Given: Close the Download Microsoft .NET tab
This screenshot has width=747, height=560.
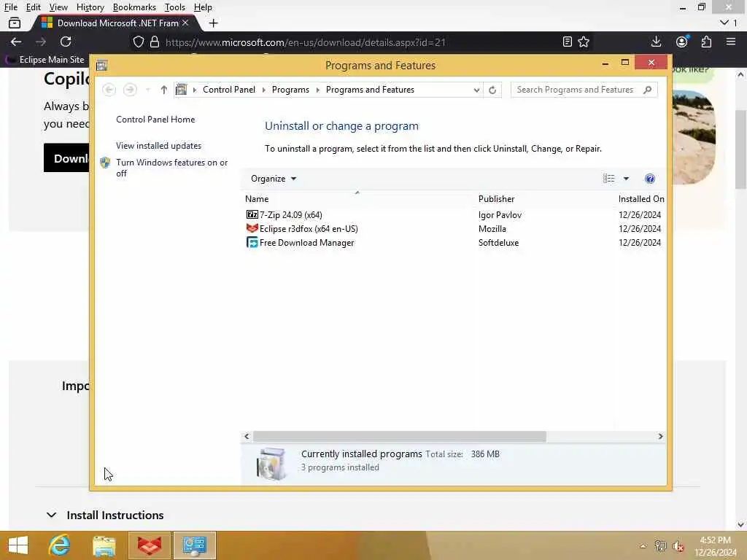Looking at the screenshot, I should coord(185,23).
